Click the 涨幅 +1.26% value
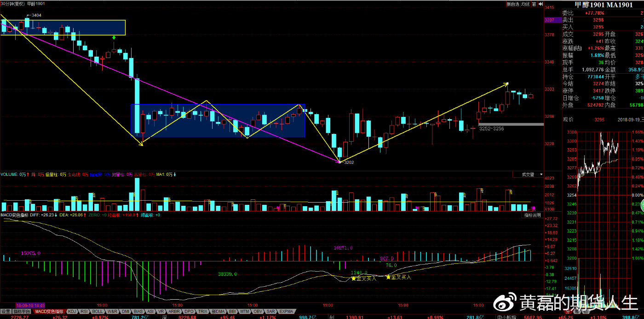Screen dimensions: 644x319 [595, 48]
